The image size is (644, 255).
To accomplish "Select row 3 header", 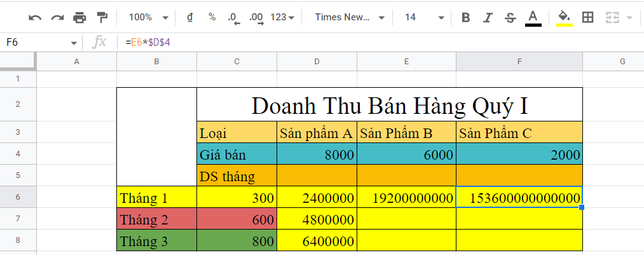I will click(18, 132).
